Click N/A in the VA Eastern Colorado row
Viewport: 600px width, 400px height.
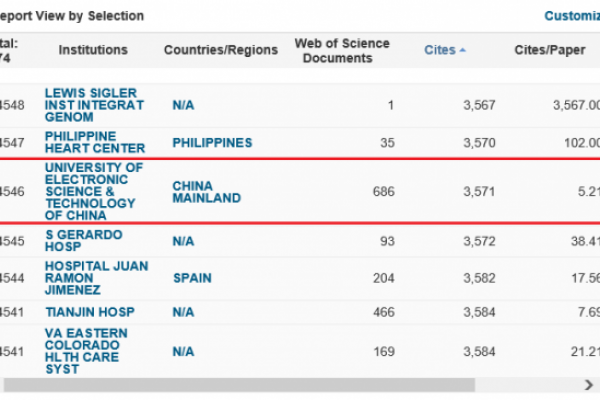[183, 351]
